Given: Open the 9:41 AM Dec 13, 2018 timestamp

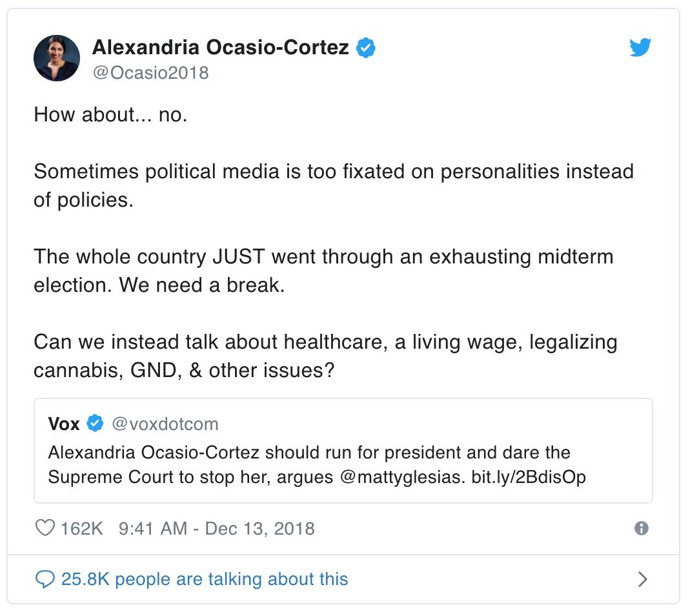Looking at the screenshot, I should coord(217,528).
